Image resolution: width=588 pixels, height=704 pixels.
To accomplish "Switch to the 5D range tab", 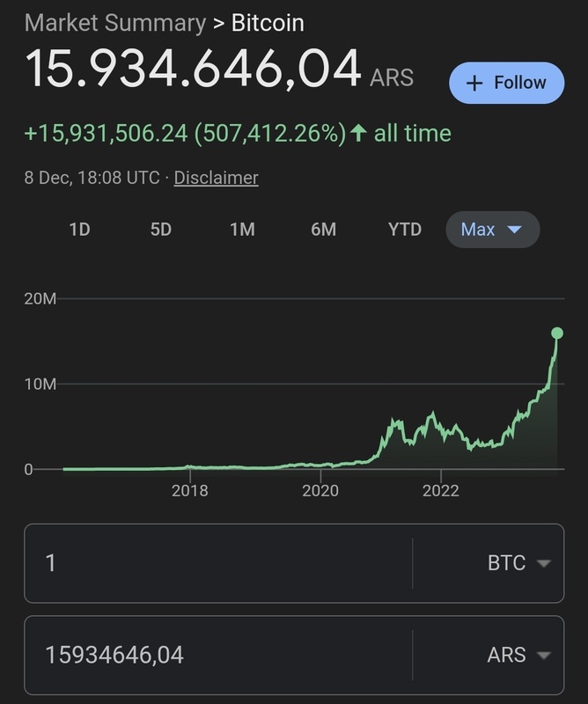I will [x=161, y=230].
